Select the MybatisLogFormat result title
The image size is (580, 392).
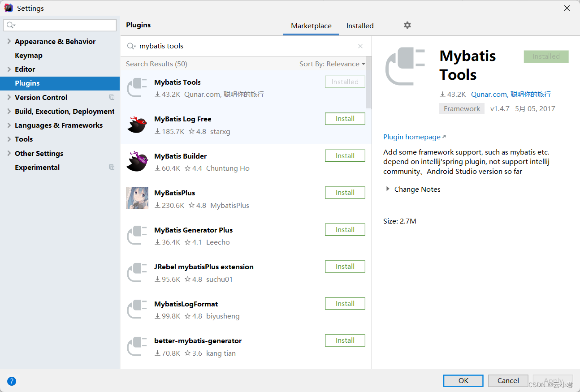click(186, 304)
